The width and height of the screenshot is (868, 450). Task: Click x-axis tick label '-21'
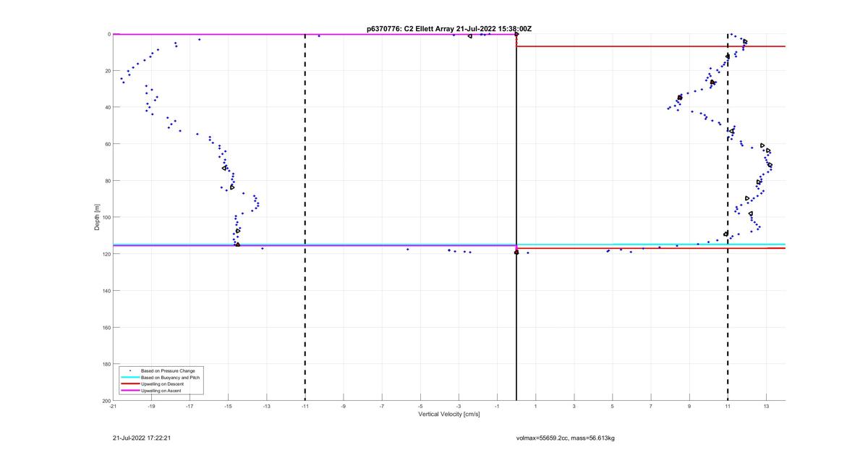coord(113,406)
